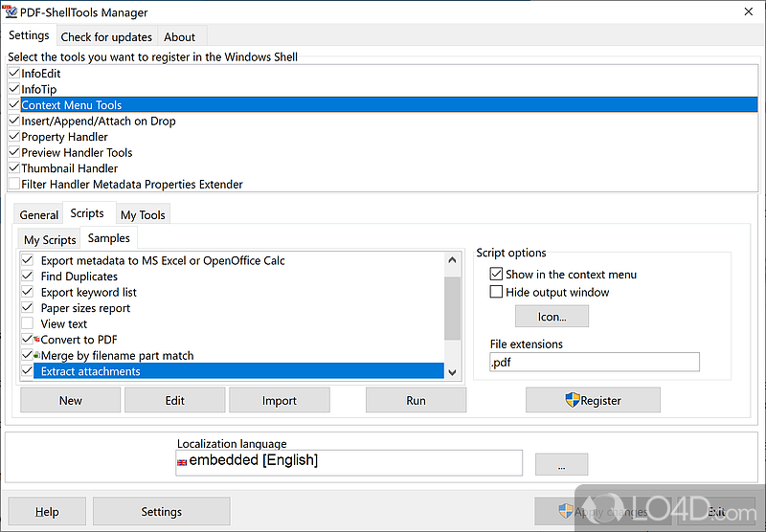Screen dimensions: 766x532
Task: Open the My Tools tab
Action: (143, 214)
